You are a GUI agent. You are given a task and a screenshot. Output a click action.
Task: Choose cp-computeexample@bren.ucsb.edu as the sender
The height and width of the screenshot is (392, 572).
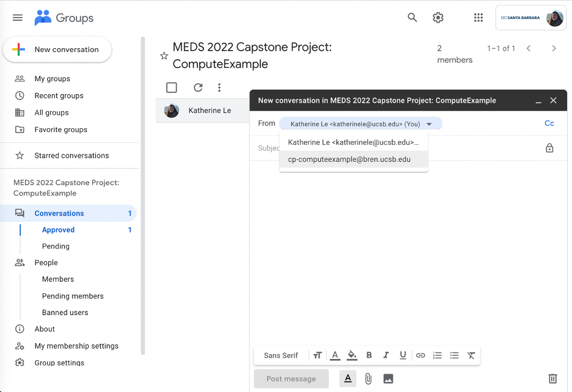[353, 159]
